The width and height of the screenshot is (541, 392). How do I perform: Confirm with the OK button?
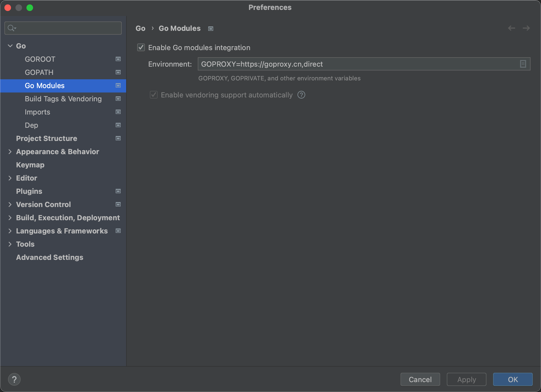[513, 379]
